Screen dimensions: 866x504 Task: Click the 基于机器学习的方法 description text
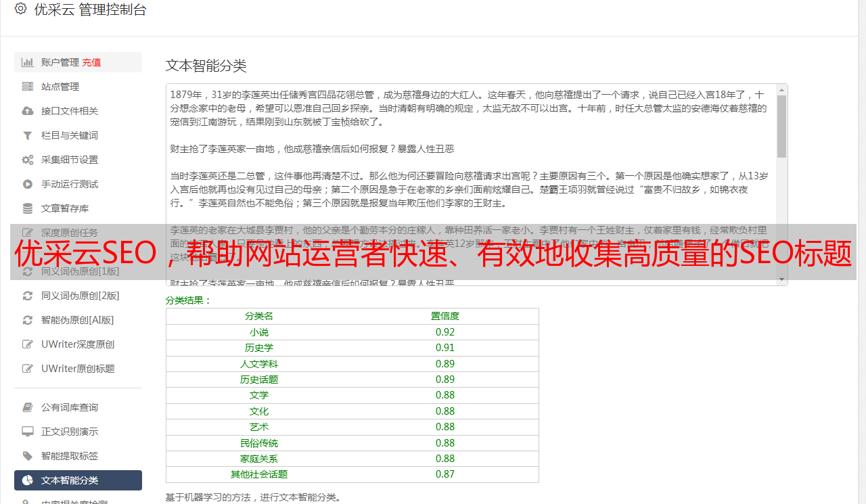[253, 497]
